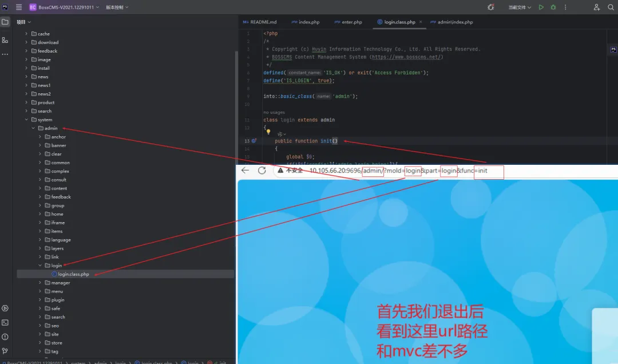Collapse the login folder
Screen dimensions: 618x364
(x=40, y=266)
